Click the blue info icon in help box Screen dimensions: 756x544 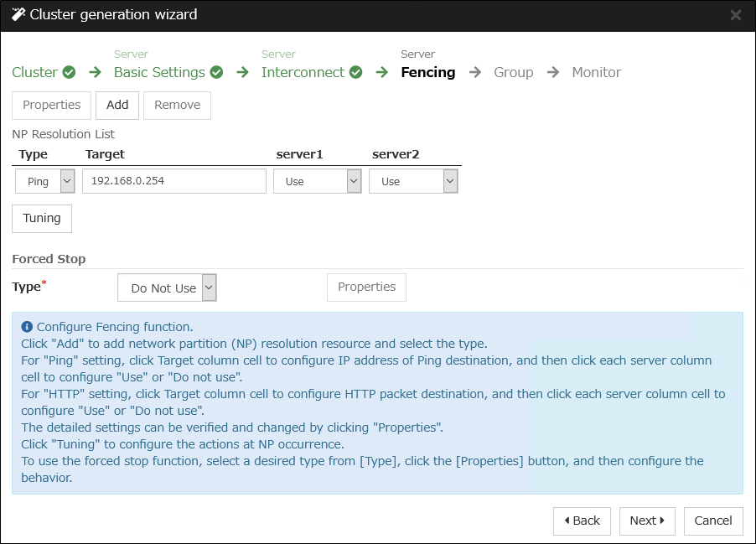[x=27, y=327]
